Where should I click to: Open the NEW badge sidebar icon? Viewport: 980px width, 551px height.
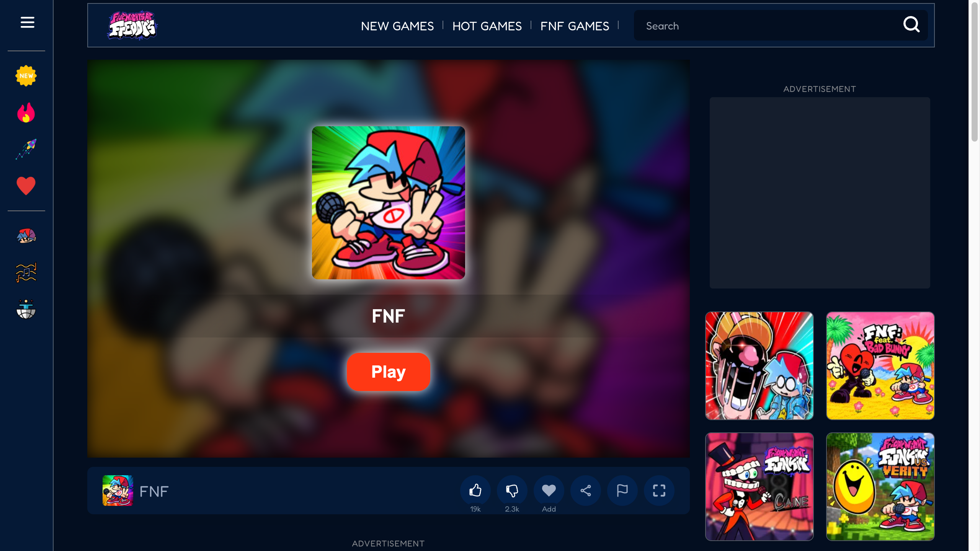pos(26,76)
